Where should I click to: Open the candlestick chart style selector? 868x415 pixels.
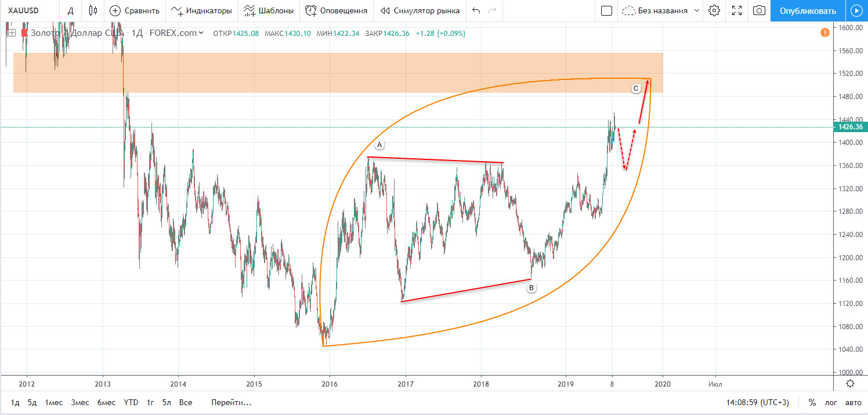pyautogui.click(x=93, y=10)
